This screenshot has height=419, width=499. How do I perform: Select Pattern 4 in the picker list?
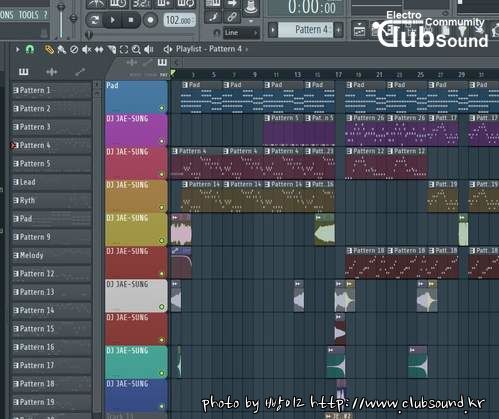pyautogui.click(x=51, y=146)
